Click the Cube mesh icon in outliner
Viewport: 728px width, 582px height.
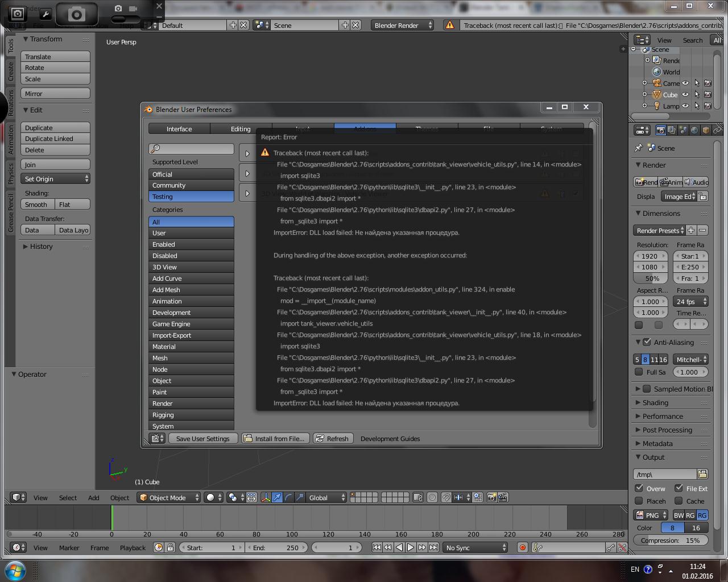[657, 94]
